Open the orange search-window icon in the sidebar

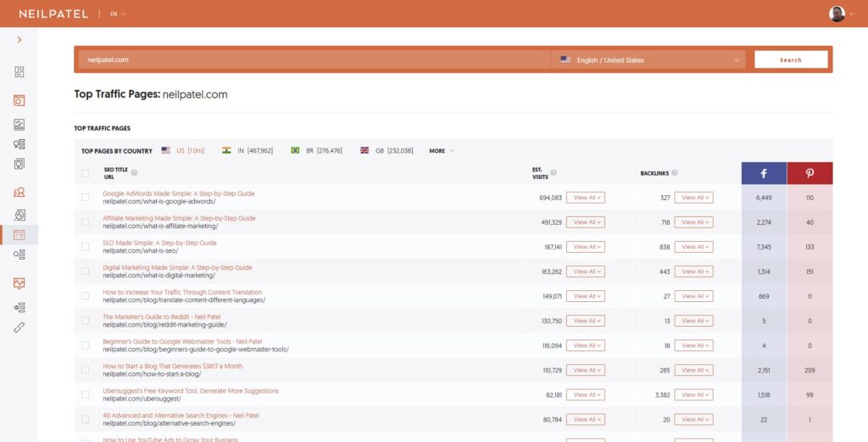tap(19, 100)
